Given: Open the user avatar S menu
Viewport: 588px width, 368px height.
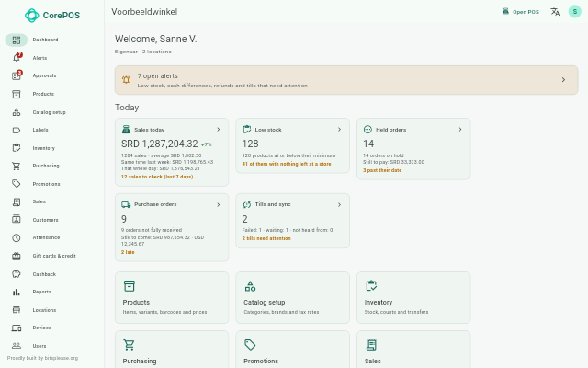Looking at the screenshot, I should point(575,12).
